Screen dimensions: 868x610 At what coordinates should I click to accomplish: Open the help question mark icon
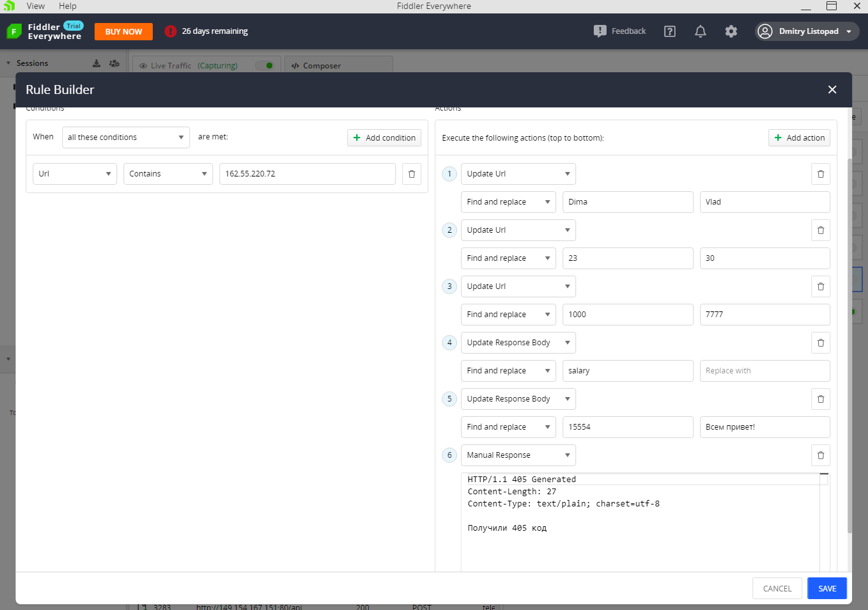point(669,30)
